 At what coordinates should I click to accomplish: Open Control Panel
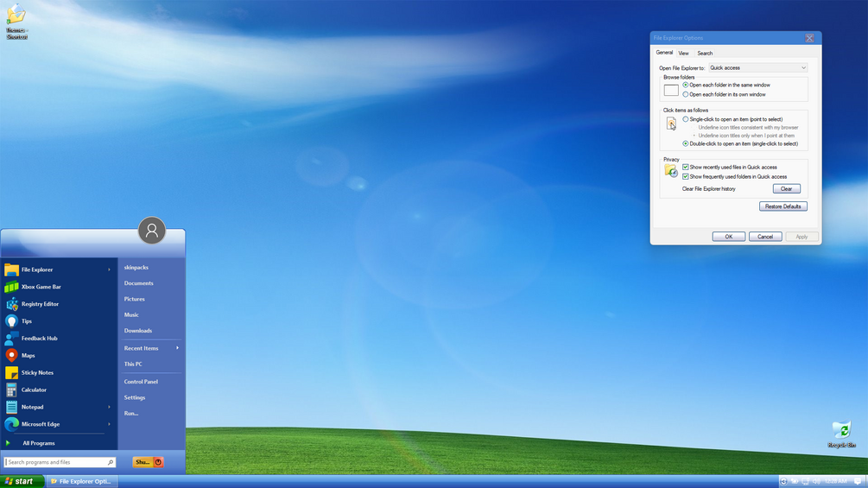point(151,382)
